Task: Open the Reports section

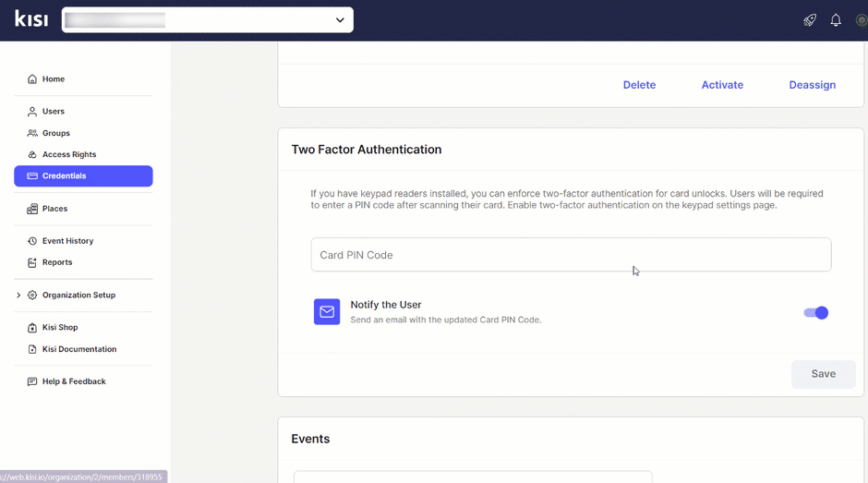Action: click(57, 262)
